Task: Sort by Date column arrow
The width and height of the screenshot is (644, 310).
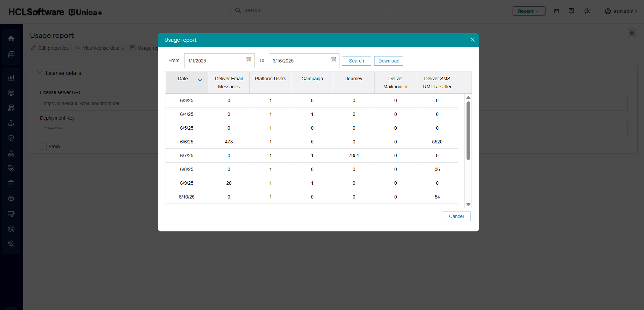Action: tap(200, 79)
